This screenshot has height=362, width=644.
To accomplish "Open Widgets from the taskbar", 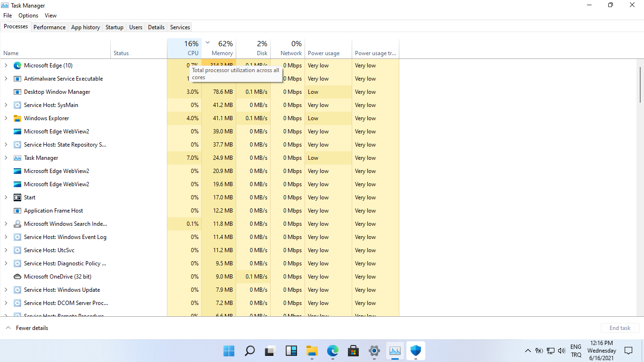I will click(x=291, y=351).
